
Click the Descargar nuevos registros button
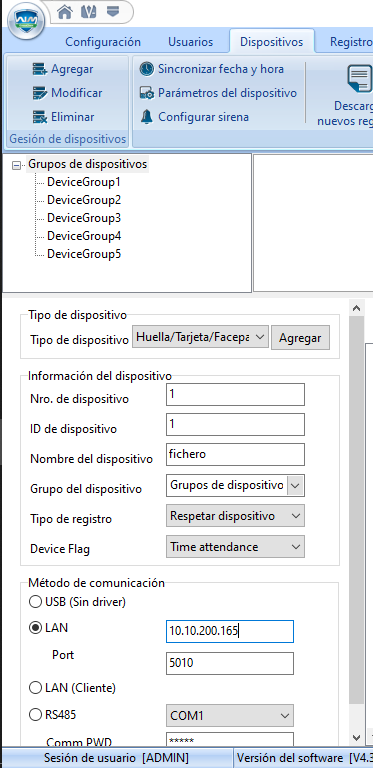346,94
